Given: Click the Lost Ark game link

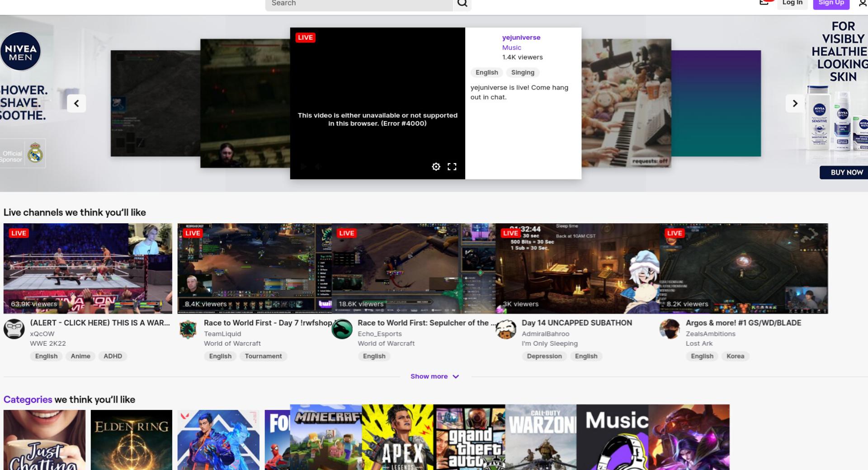Looking at the screenshot, I should pos(699,343).
